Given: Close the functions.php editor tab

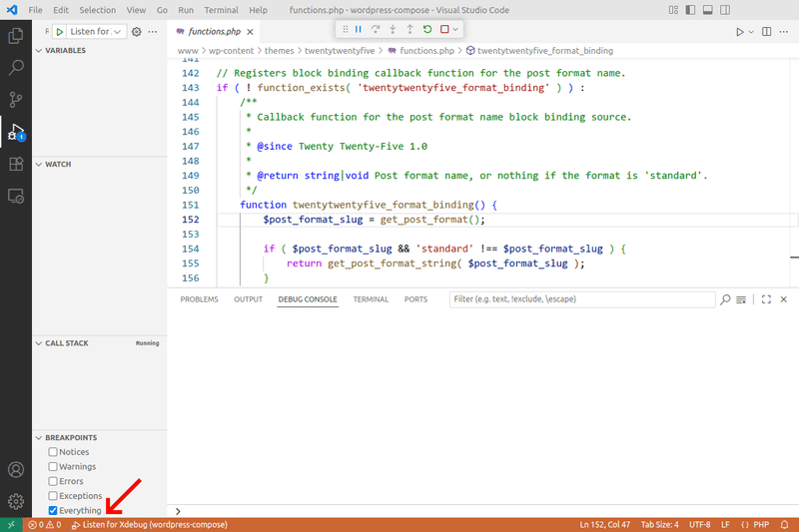Looking at the screenshot, I should (250, 32).
